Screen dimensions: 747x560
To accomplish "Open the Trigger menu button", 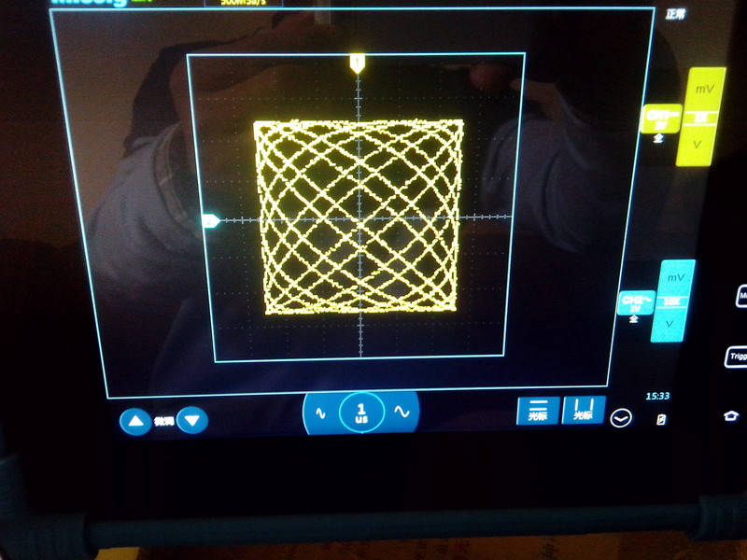I will click(x=737, y=357).
